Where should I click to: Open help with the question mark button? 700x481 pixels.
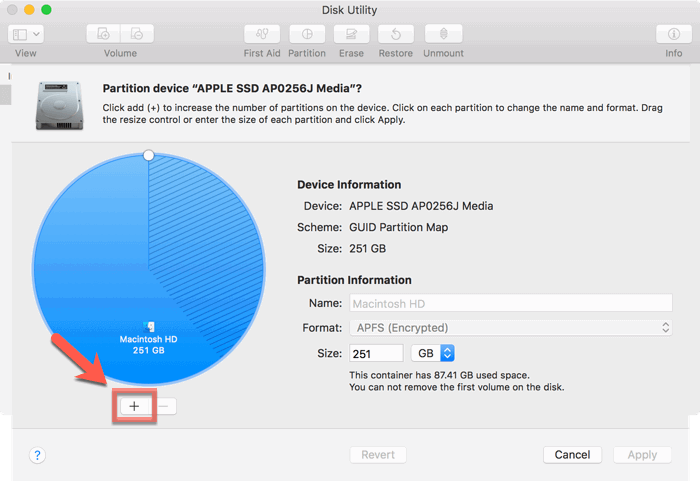pyautogui.click(x=38, y=455)
